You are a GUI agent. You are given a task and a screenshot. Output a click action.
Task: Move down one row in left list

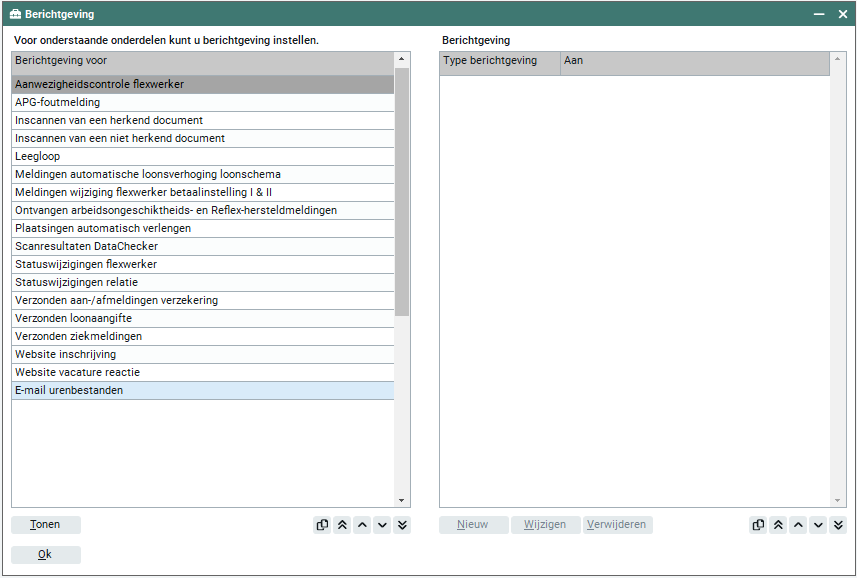382,525
